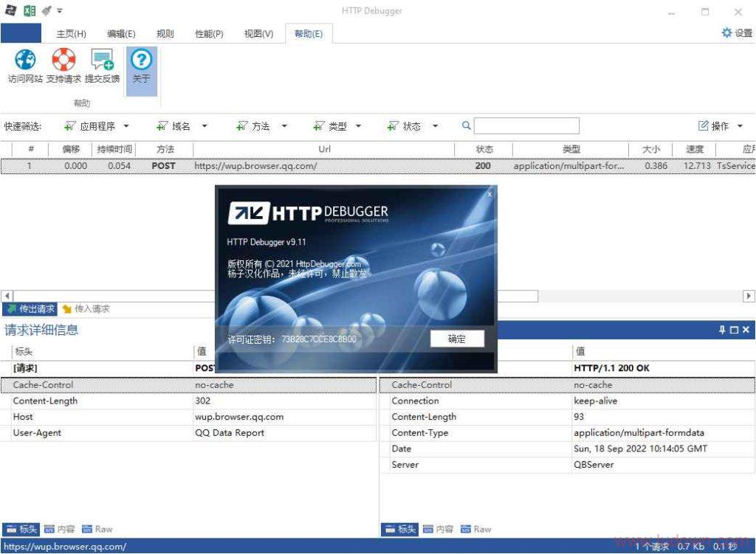Click the broom clear icon in title bar
756x554 pixels.
pyautogui.click(x=47, y=10)
